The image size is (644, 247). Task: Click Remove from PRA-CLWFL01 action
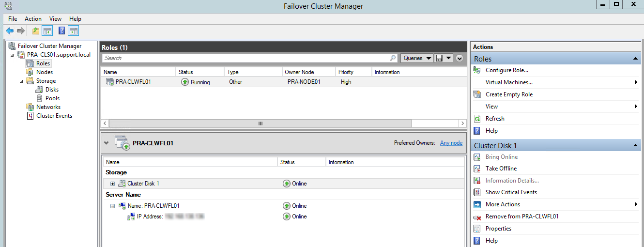click(522, 216)
